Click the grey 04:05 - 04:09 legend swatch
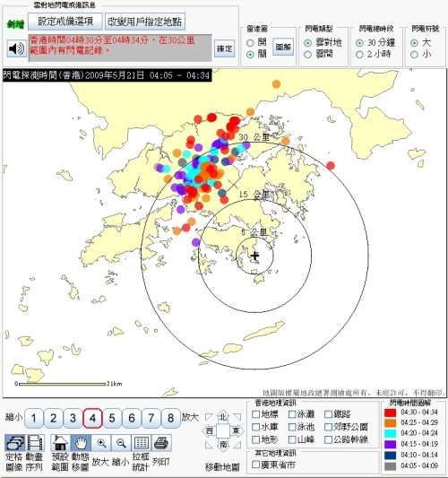 pos(391,466)
